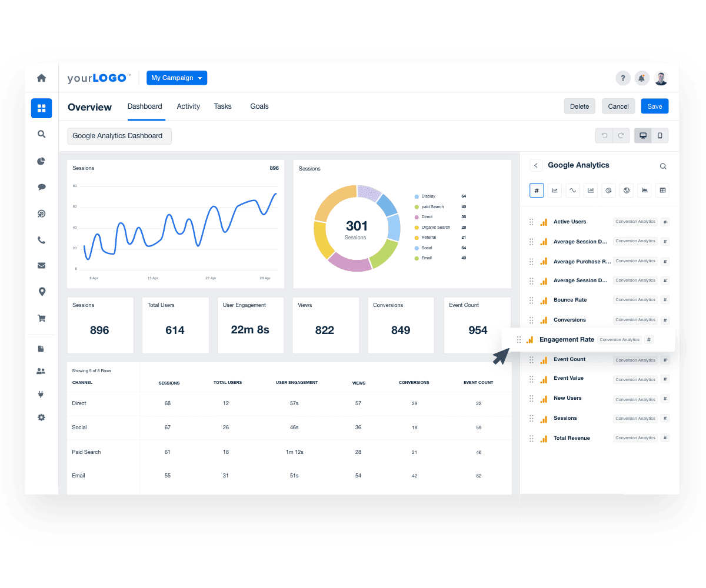Choose the table widget type
706x588 pixels.
pos(662,190)
